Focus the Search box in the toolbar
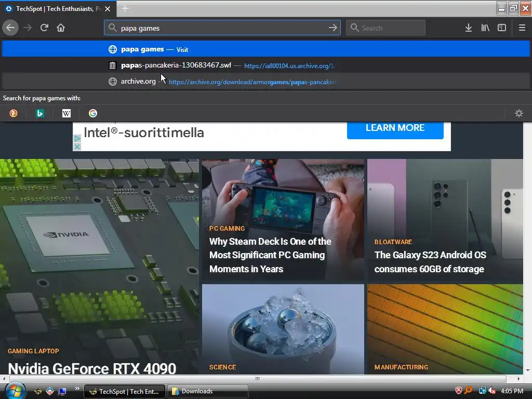This screenshot has width=532, height=399. [385, 28]
